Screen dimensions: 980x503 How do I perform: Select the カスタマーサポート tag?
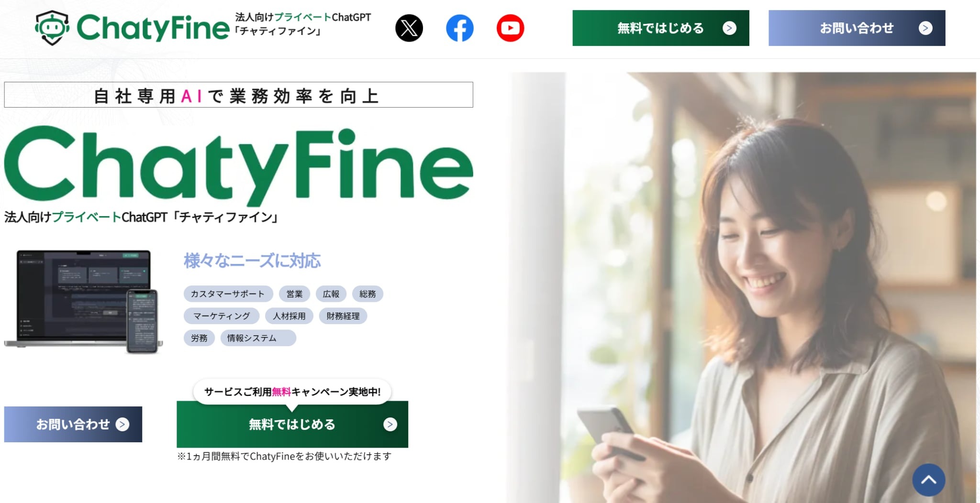[x=228, y=294]
